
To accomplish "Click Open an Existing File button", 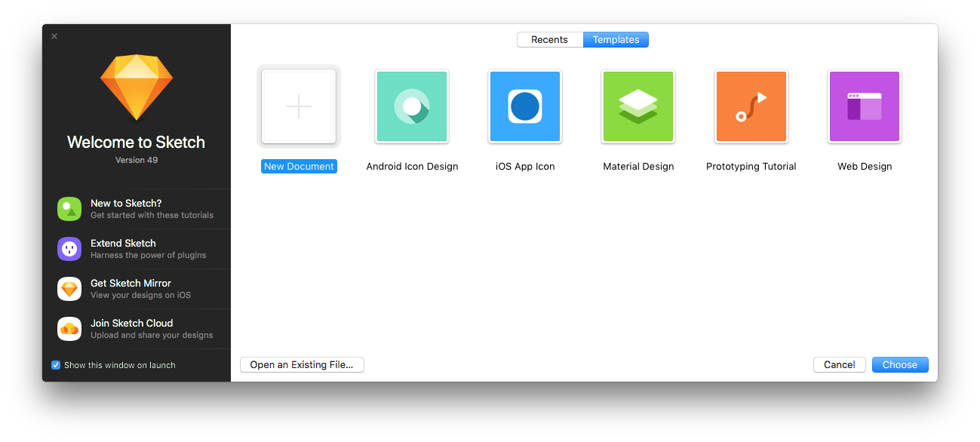I will point(302,365).
